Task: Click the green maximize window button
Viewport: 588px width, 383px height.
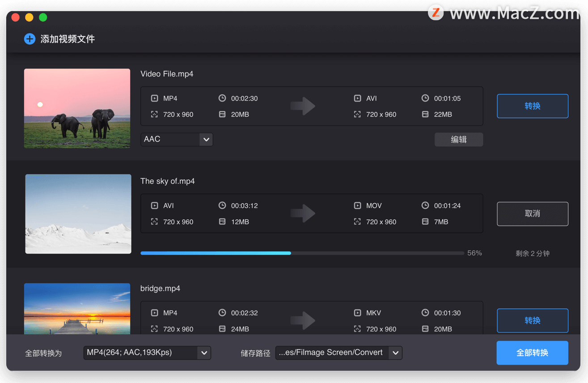Action: 43,17
